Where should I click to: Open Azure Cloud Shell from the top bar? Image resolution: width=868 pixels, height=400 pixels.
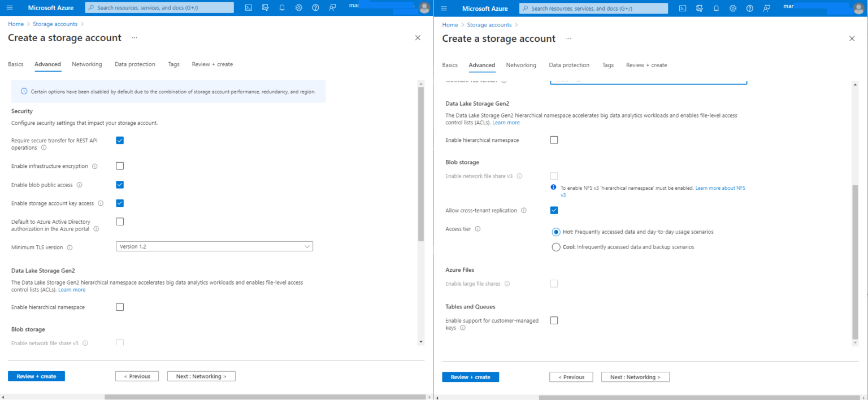click(x=248, y=7)
